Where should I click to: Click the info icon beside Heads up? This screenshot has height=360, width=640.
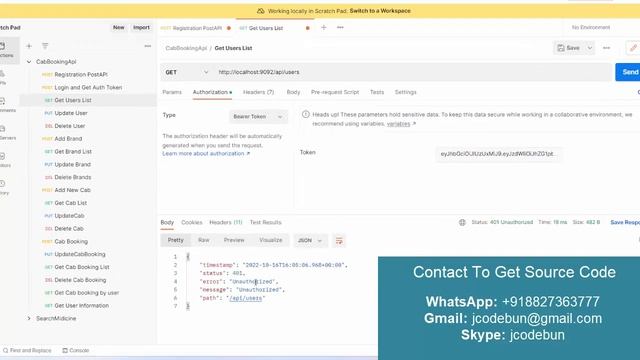click(305, 115)
